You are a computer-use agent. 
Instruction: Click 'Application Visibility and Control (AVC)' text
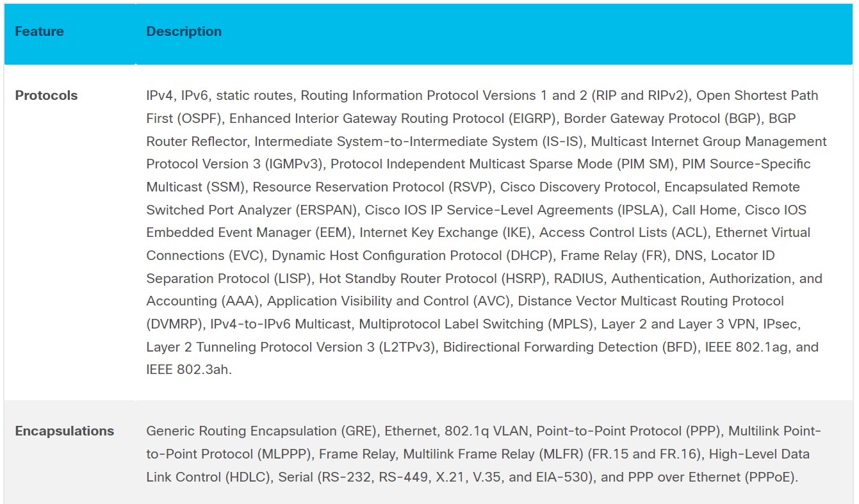tap(388, 301)
